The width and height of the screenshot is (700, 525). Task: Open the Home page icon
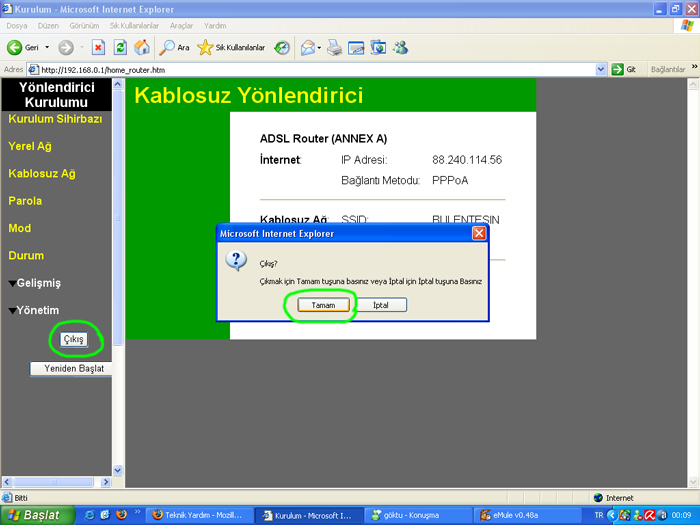click(x=142, y=47)
